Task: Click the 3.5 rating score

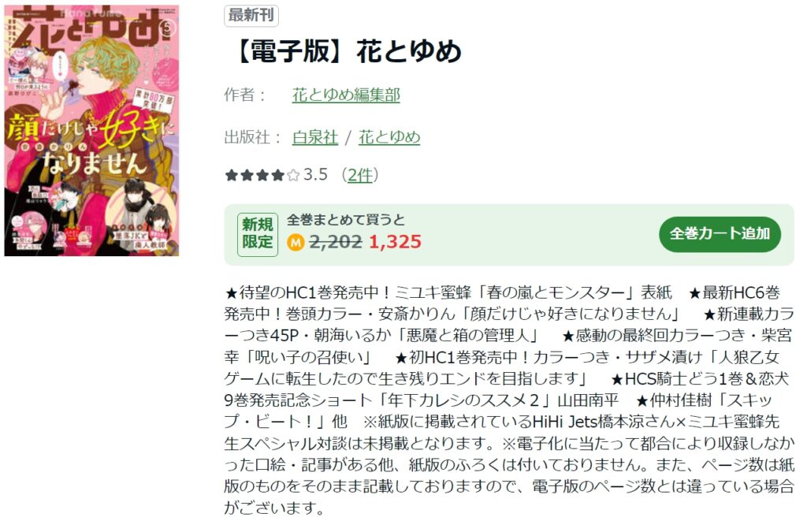Action: pos(315,175)
